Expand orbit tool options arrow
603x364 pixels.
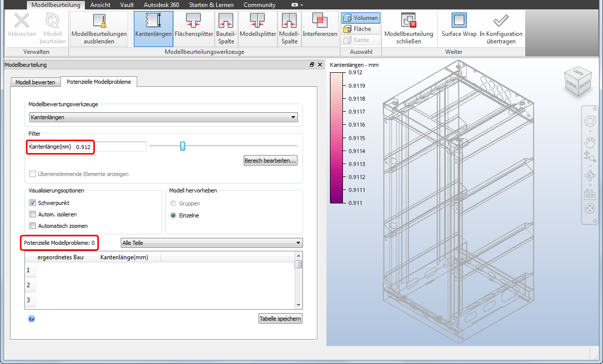(590, 184)
